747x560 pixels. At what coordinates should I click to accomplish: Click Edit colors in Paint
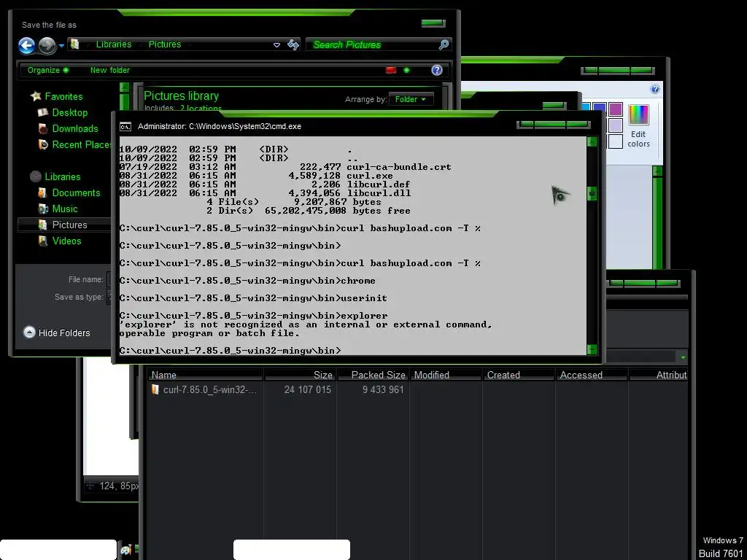pyautogui.click(x=638, y=127)
